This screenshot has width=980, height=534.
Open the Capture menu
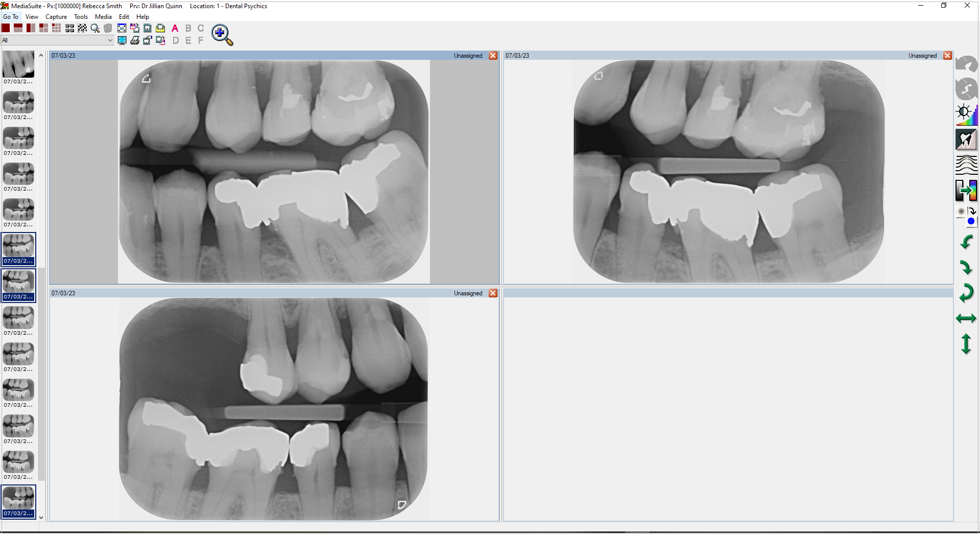coord(56,17)
